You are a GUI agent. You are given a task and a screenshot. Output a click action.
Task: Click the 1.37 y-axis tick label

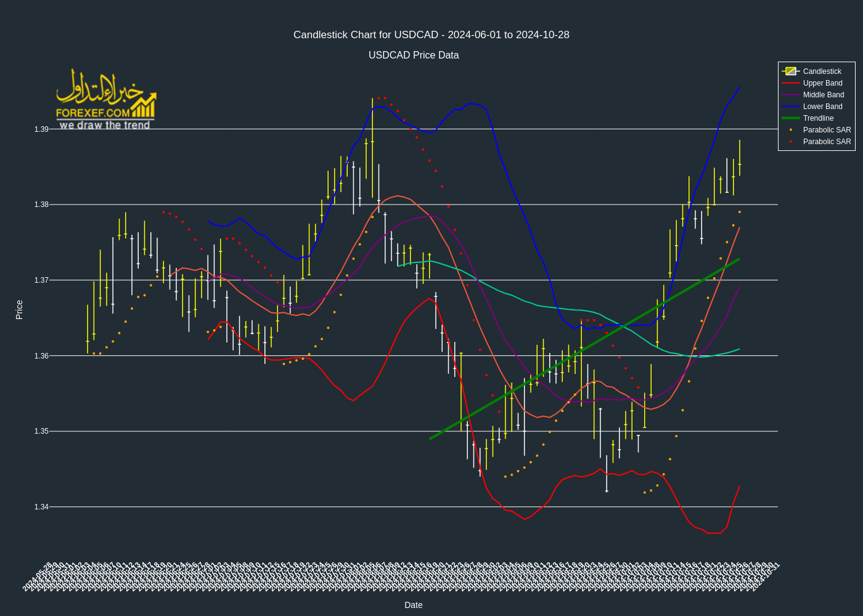point(41,280)
